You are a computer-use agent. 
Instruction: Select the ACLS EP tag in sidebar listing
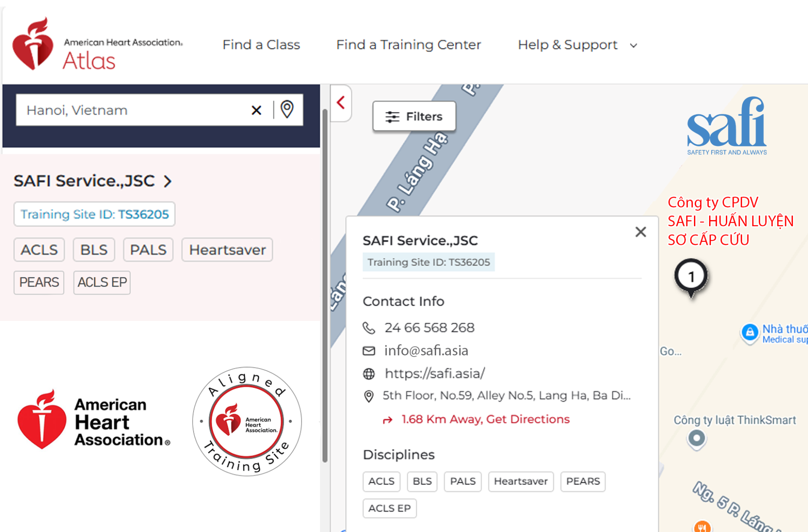pyautogui.click(x=102, y=282)
